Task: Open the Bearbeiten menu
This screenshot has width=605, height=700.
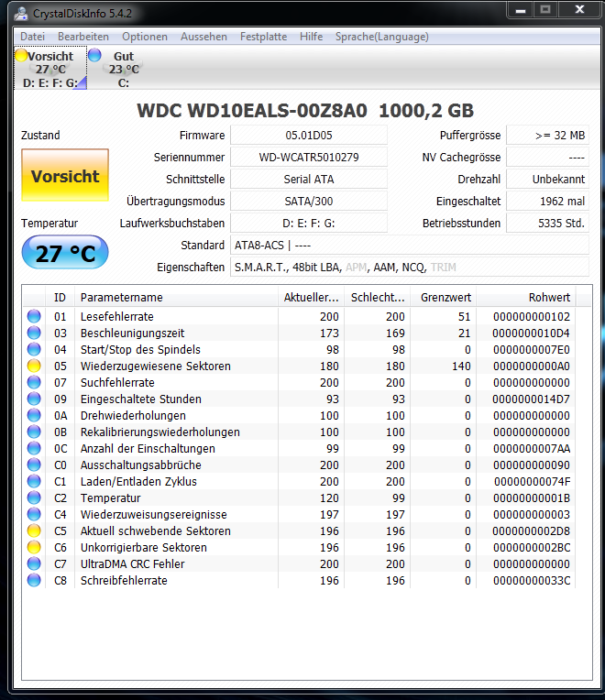Action: [x=83, y=37]
